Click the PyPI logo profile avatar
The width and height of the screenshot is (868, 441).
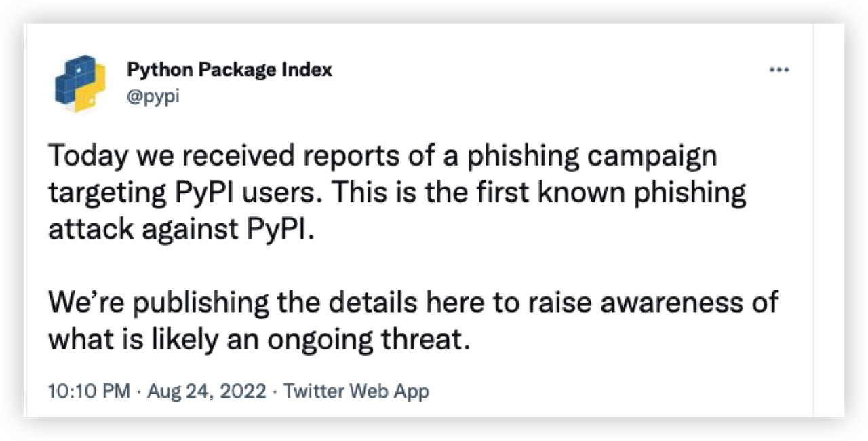coord(80,83)
